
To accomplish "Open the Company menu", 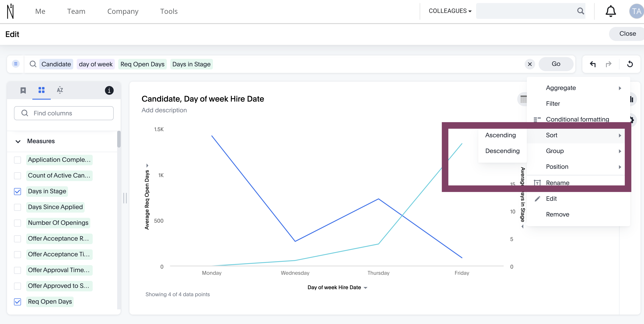I will tap(123, 11).
